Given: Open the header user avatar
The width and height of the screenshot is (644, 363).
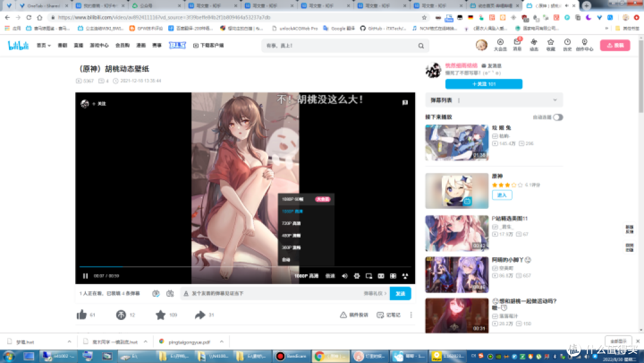Looking at the screenshot, I should click(x=481, y=45).
